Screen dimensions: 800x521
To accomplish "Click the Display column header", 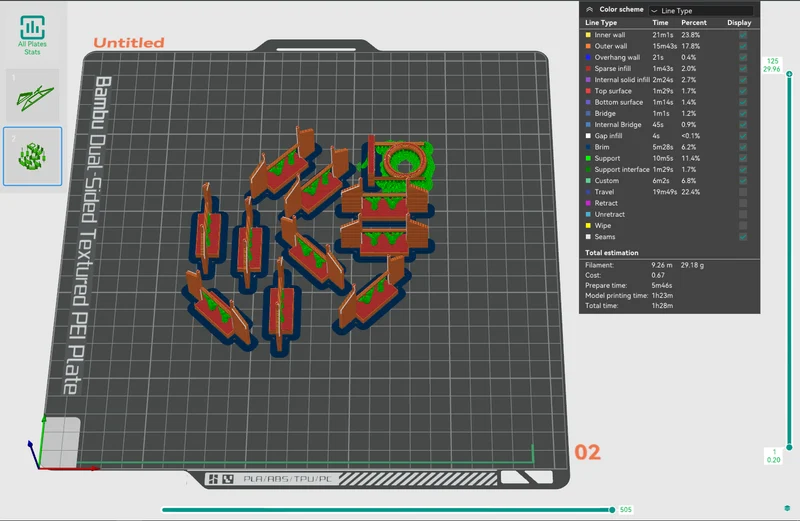I will tap(739, 22).
